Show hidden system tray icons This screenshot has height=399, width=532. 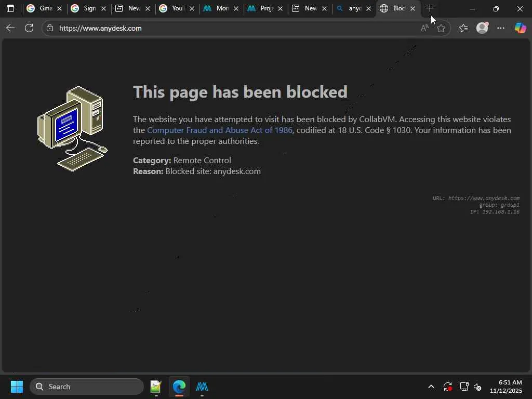click(431, 387)
